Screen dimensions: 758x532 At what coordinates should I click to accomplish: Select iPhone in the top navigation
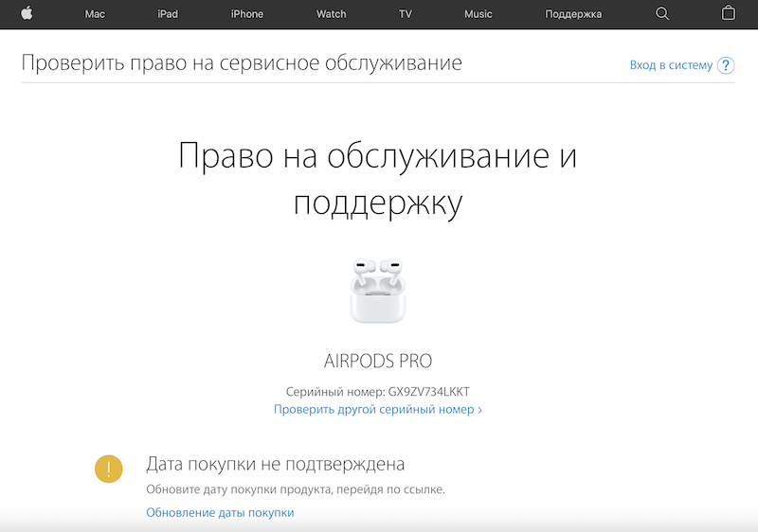246,14
